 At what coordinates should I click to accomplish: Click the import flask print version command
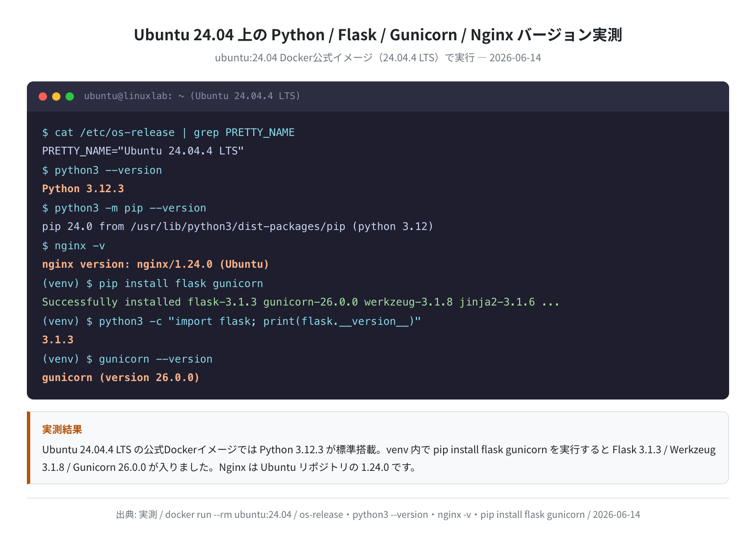point(231,321)
